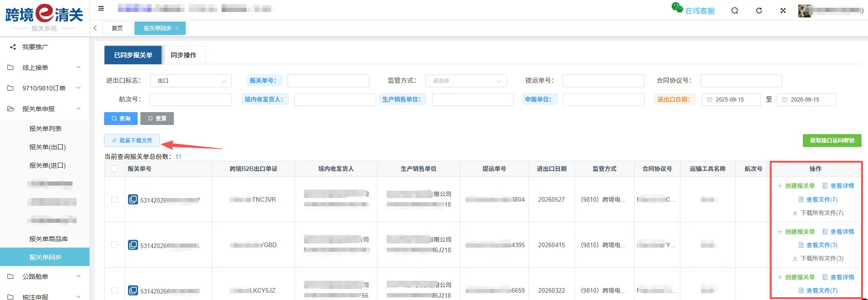Switch to the 首页 tab
Screen dimensions: 868x300
(117, 28)
